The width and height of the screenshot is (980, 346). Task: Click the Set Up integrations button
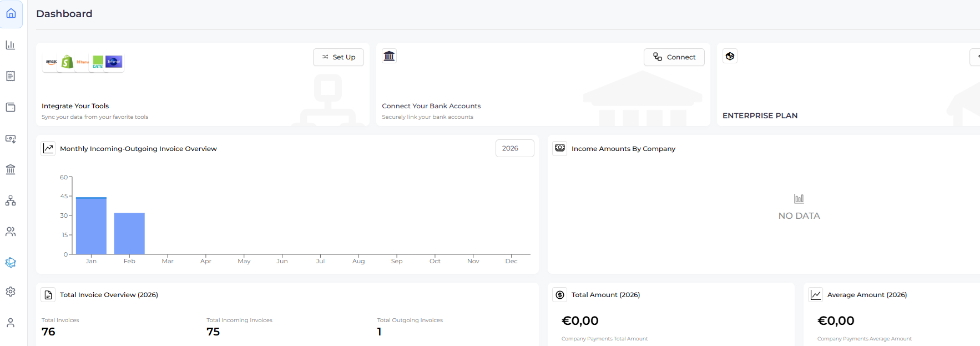338,57
